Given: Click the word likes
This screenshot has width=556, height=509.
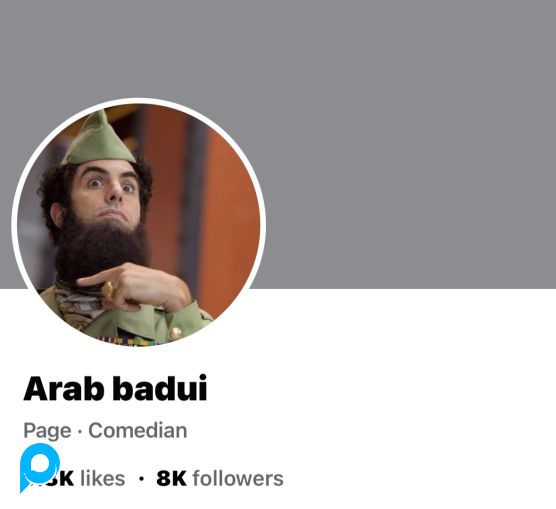Looking at the screenshot, I should click(x=102, y=478).
